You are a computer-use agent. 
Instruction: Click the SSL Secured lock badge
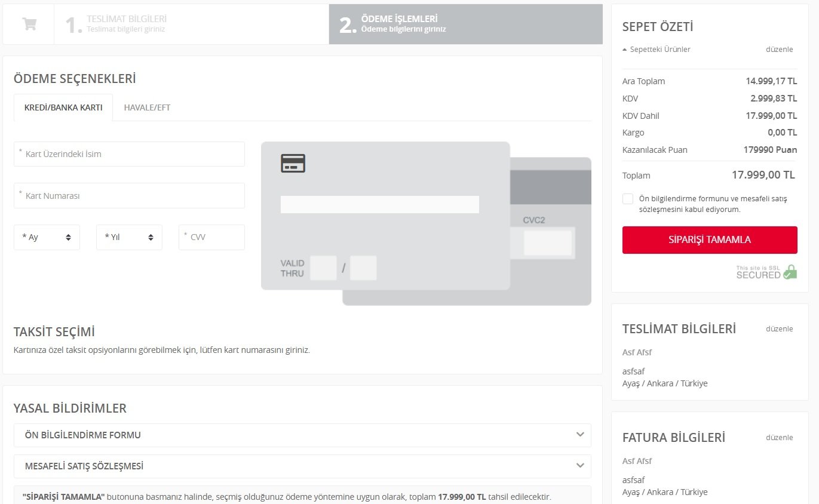point(766,272)
